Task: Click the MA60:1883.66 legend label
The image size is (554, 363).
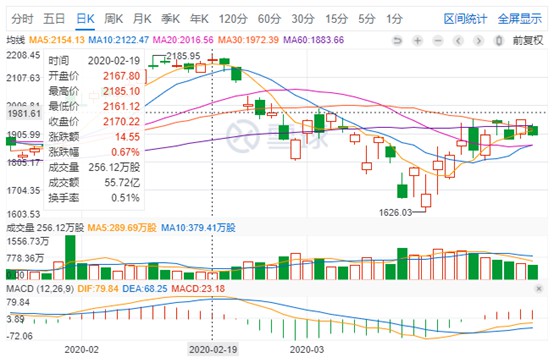Action: [x=313, y=40]
